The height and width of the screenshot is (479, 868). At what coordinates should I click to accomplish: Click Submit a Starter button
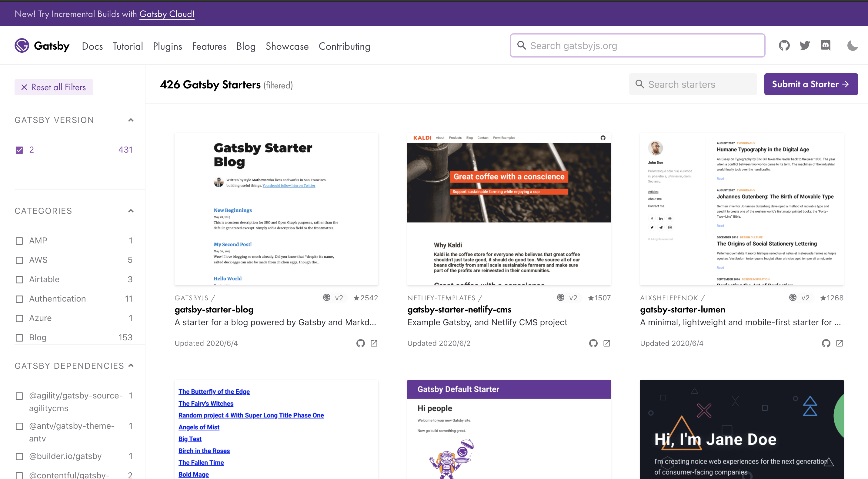(x=811, y=84)
